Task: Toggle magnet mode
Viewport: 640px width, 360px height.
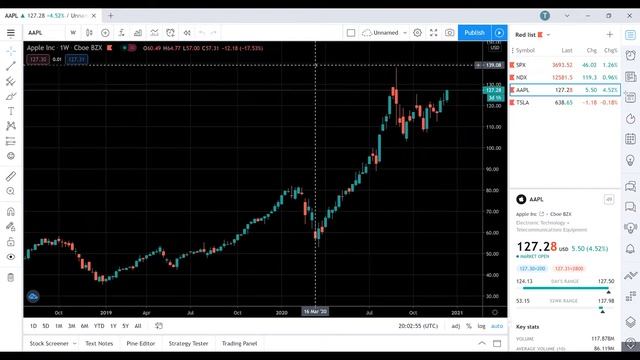Action: click(11, 211)
